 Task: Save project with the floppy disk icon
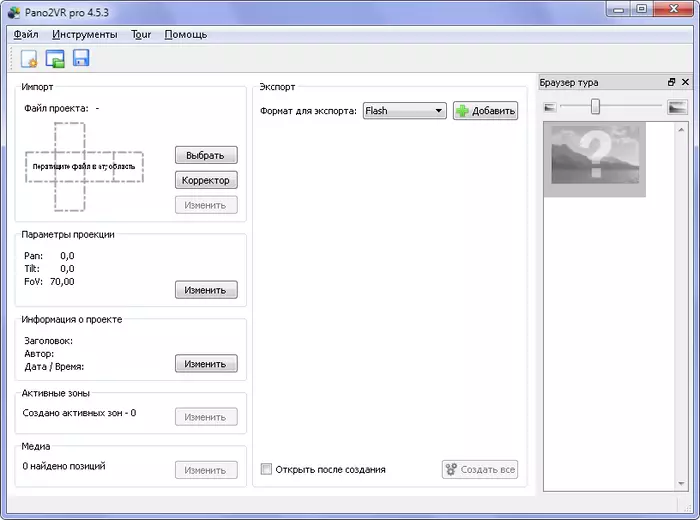[81, 58]
